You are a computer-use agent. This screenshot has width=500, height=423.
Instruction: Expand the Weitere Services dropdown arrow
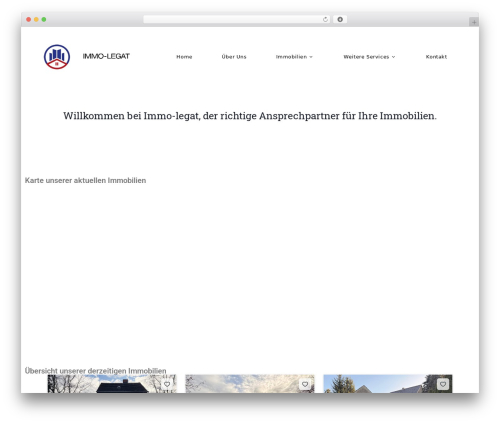point(393,57)
